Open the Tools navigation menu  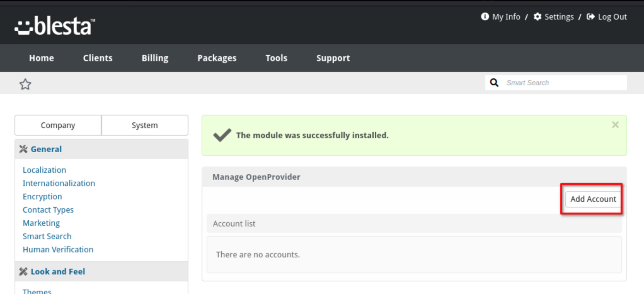[x=277, y=58]
